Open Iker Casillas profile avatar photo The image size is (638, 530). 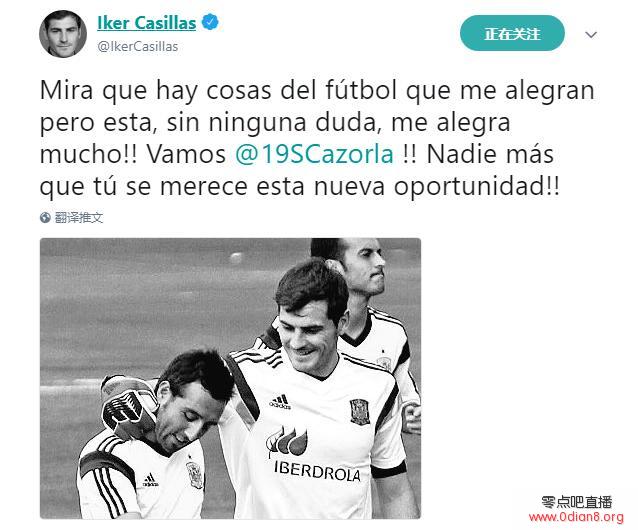coord(63,34)
